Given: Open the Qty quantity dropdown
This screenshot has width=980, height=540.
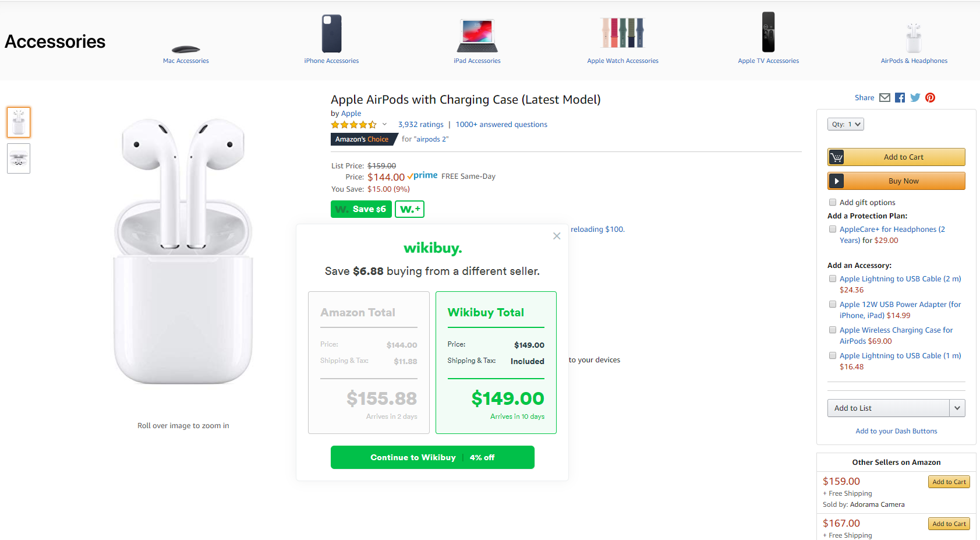Looking at the screenshot, I should point(845,124).
